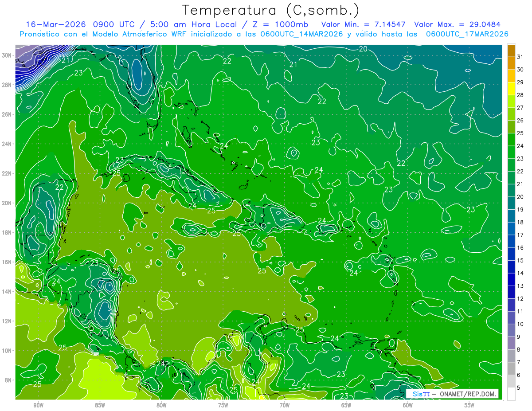Click the "Valor Min. = 7.14547" text
The width and height of the screenshot is (532, 411).
point(363,24)
